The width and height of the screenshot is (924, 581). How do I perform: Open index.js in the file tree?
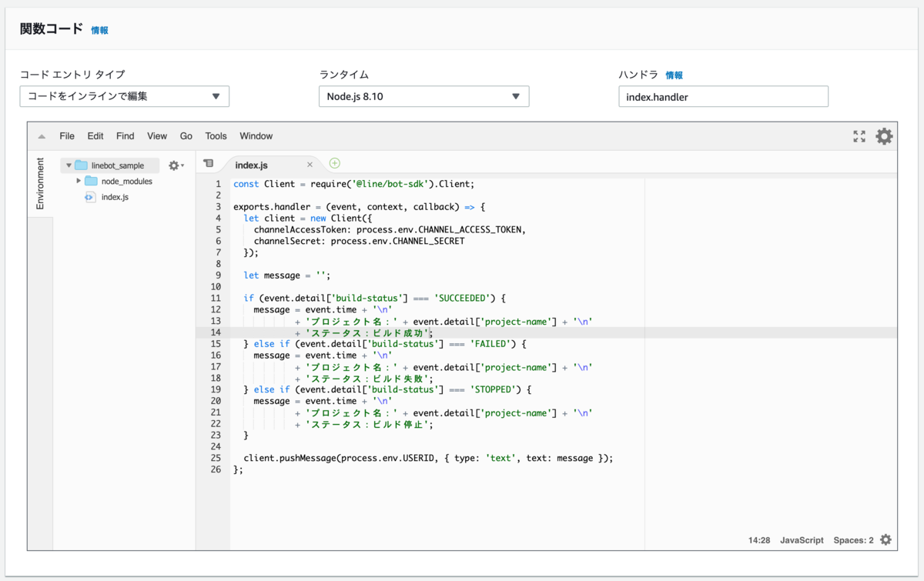pyautogui.click(x=115, y=197)
